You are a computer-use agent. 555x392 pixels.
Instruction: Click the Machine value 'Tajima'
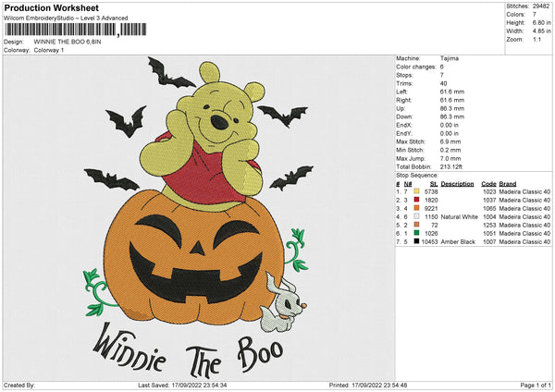(450, 58)
